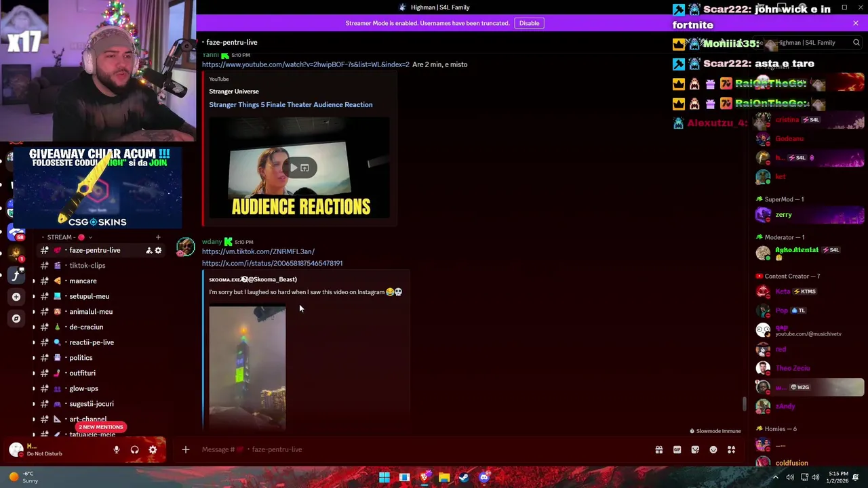Jump to 2 NEW MENTIONS pill
This screenshot has height=488, width=868.
[x=100, y=427]
